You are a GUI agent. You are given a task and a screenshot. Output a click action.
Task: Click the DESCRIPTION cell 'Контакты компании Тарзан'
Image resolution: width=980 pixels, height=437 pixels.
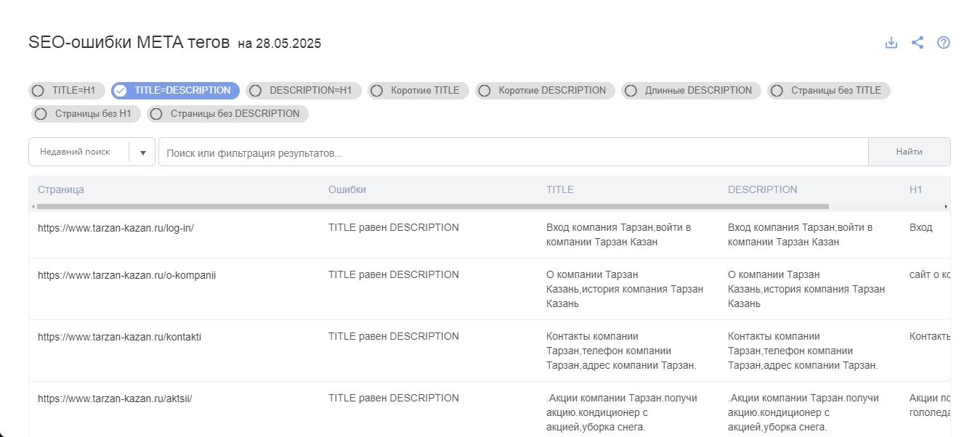(x=803, y=351)
